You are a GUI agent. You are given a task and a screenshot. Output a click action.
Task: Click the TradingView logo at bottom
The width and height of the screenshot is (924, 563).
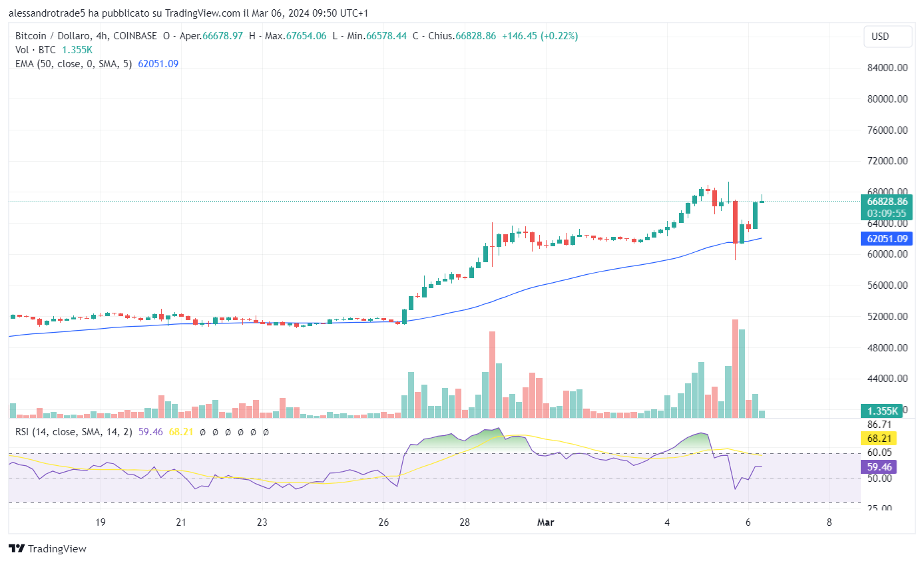point(47,549)
